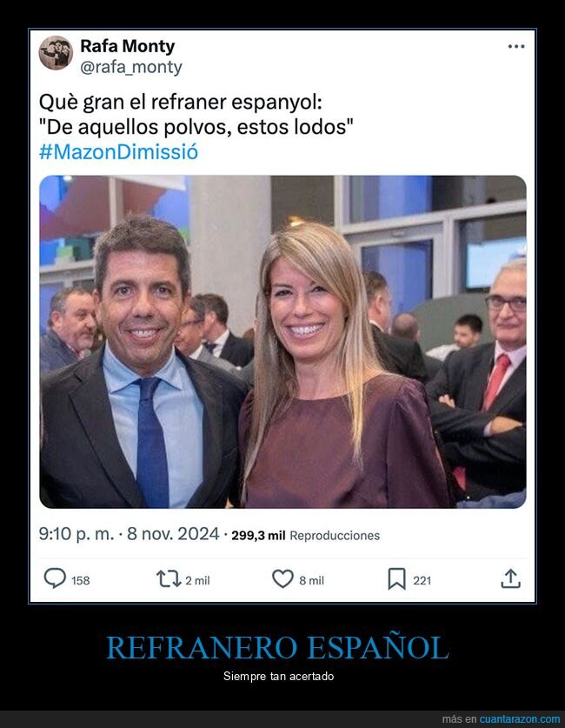The width and height of the screenshot is (565, 728).
Task: Open the three-dot more options menu
Action: [515, 46]
